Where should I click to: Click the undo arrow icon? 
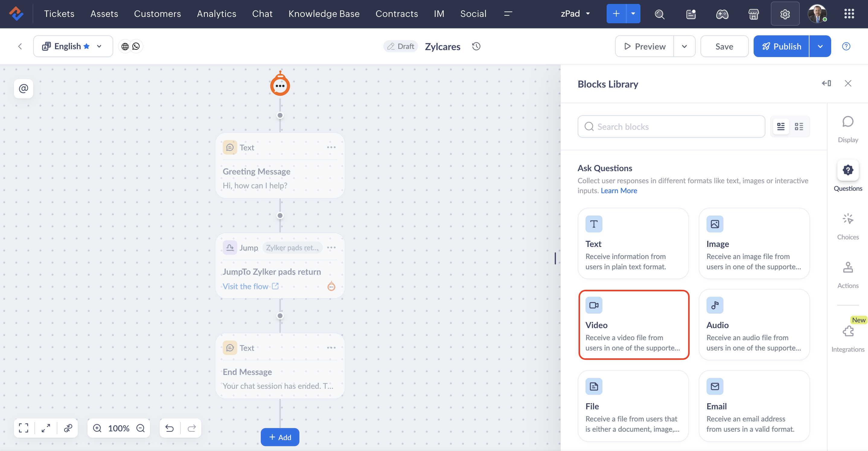(170, 428)
